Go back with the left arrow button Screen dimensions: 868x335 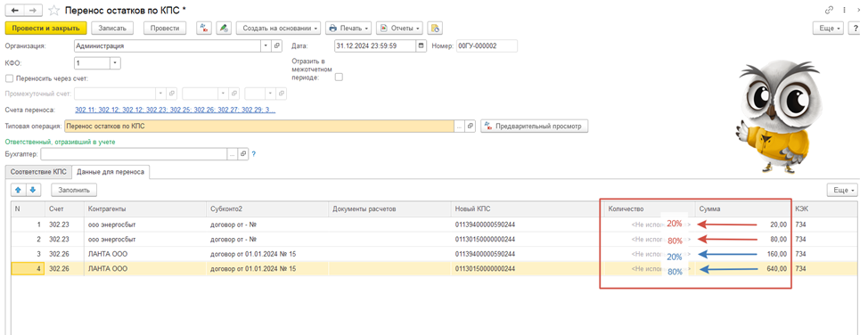click(x=14, y=10)
